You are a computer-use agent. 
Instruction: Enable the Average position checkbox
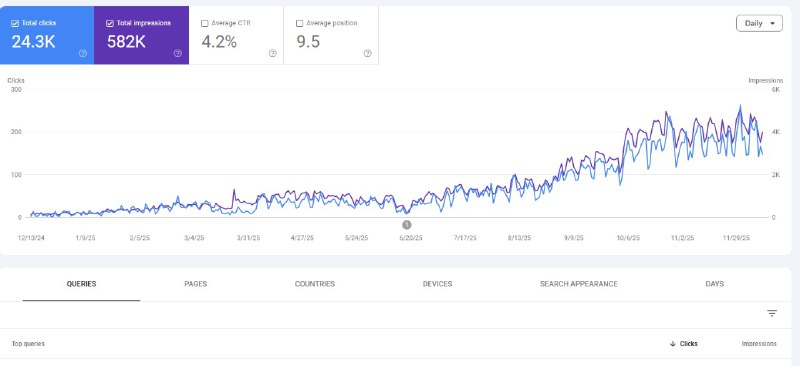point(299,23)
